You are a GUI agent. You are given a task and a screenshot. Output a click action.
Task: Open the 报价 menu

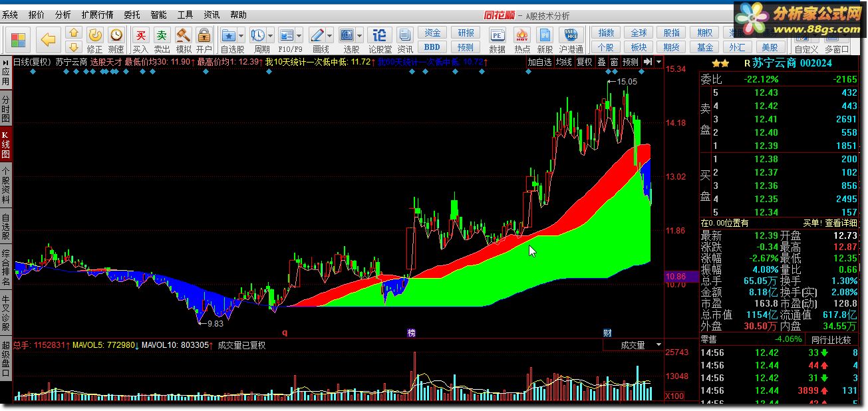click(x=37, y=15)
